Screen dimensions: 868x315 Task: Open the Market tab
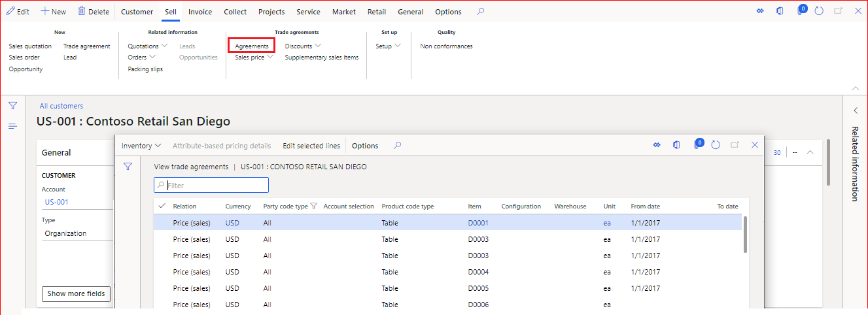pos(344,12)
